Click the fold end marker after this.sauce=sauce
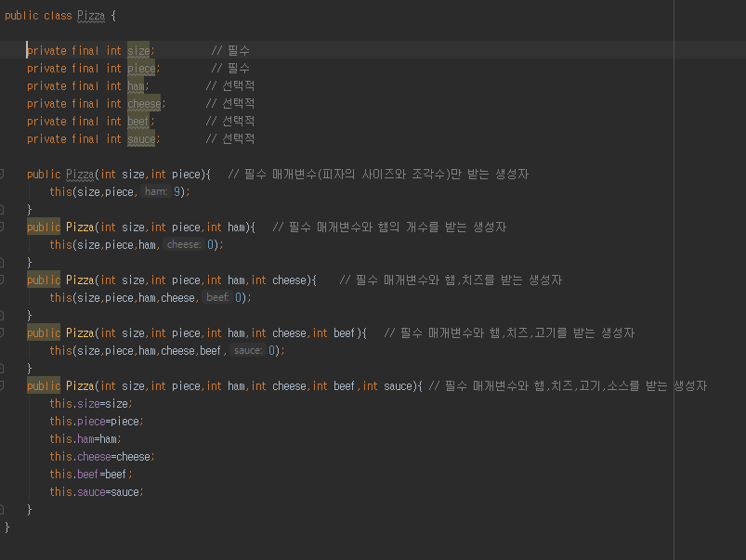 2,510
